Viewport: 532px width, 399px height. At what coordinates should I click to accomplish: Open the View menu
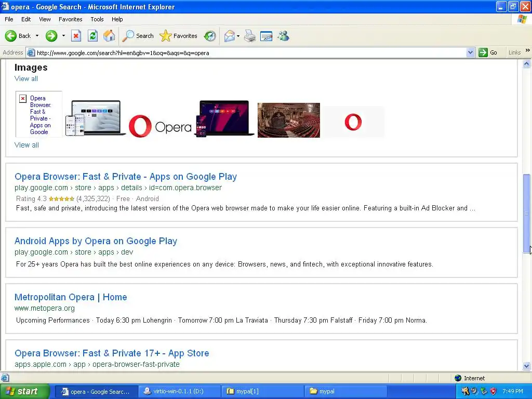(45, 19)
